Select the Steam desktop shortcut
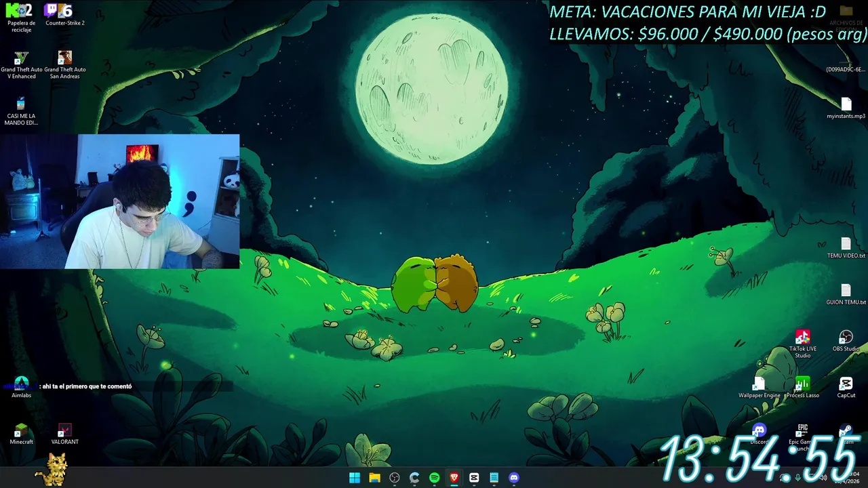 (846, 434)
